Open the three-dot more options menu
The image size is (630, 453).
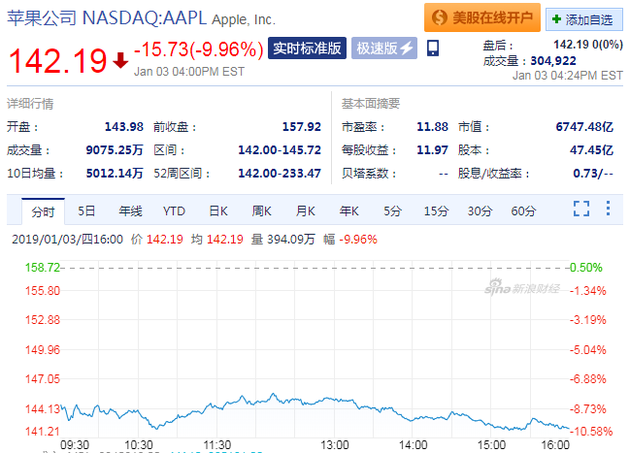608,208
